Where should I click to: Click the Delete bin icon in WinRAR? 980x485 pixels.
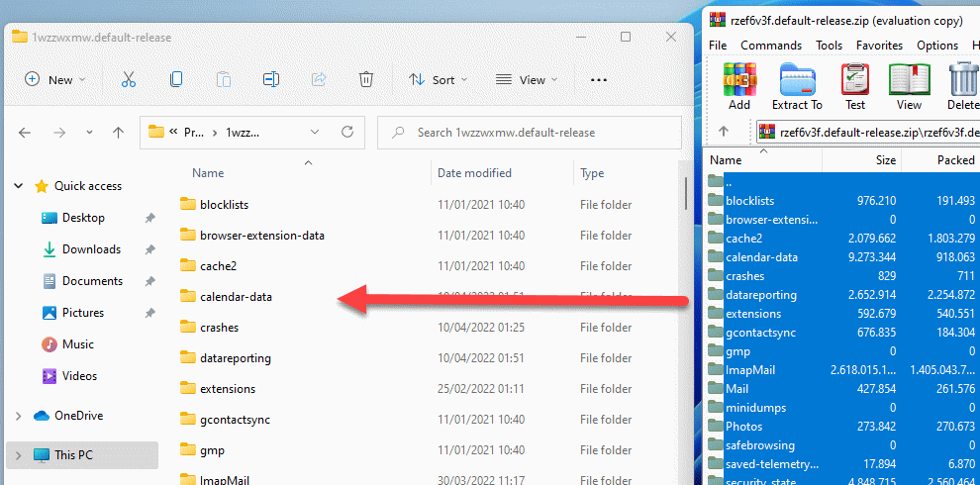(963, 86)
